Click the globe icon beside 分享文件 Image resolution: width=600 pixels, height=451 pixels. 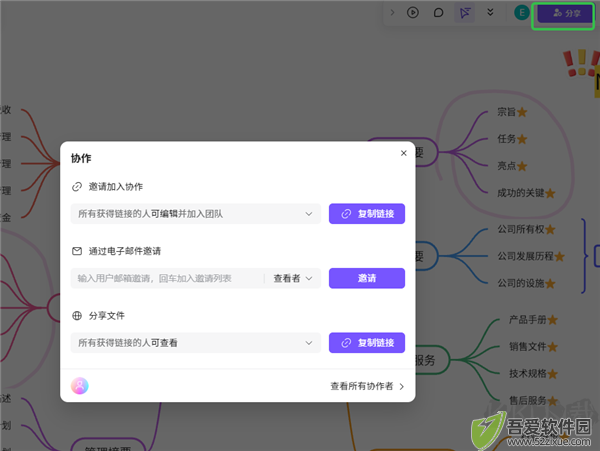coord(77,316)
